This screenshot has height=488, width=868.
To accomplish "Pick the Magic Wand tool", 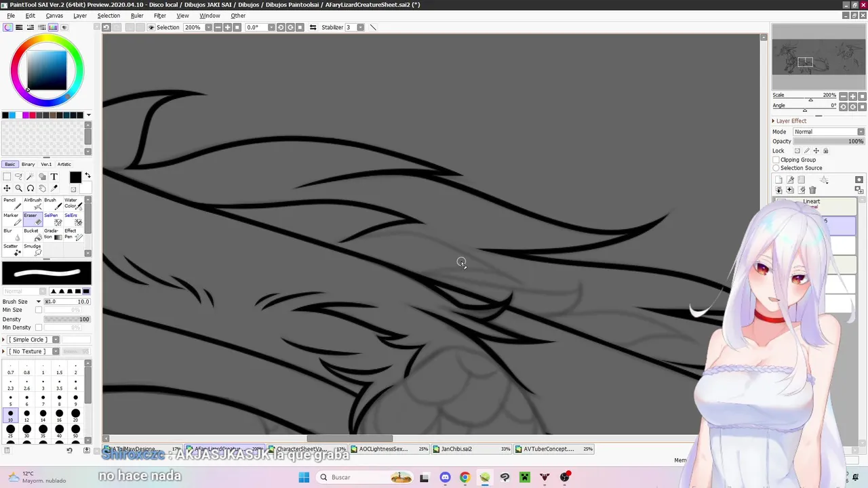I will (x=30, y=177).
